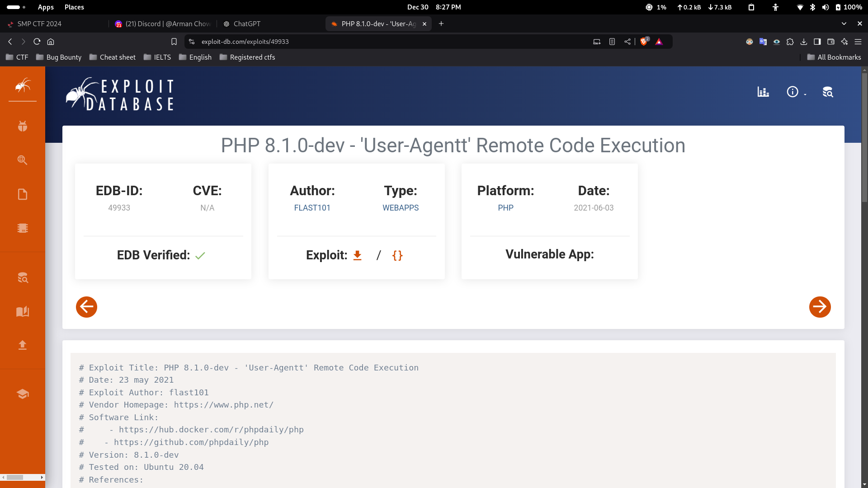
Task: Toggle the browser sidebar panel button
Action: (817, 42)
